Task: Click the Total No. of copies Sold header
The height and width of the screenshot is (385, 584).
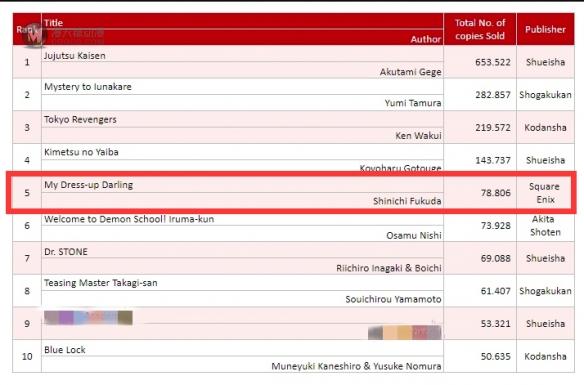Action: (480, 29)
